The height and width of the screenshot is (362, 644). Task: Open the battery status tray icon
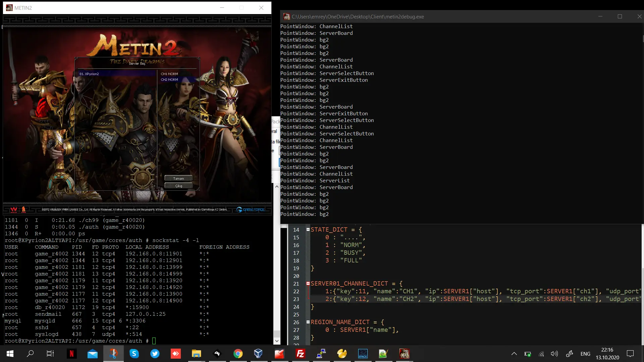[x=528, y=354]
